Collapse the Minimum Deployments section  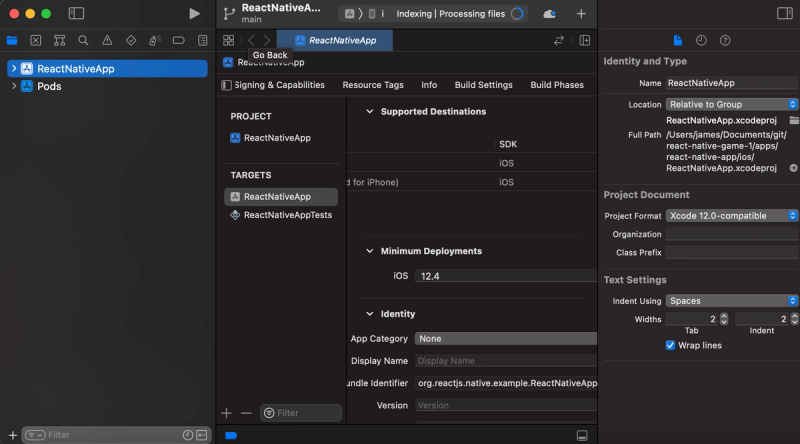pyautogui.click(x=369, y=251)
